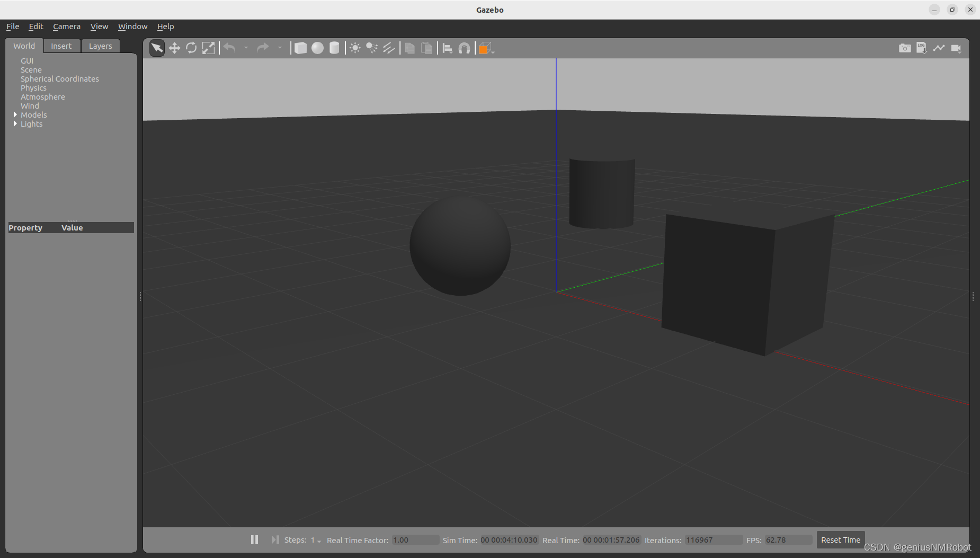Select the Scale mode tool
Image resolution: width=980 pixels, height=558 pixels.
click(x=208, y=48)
